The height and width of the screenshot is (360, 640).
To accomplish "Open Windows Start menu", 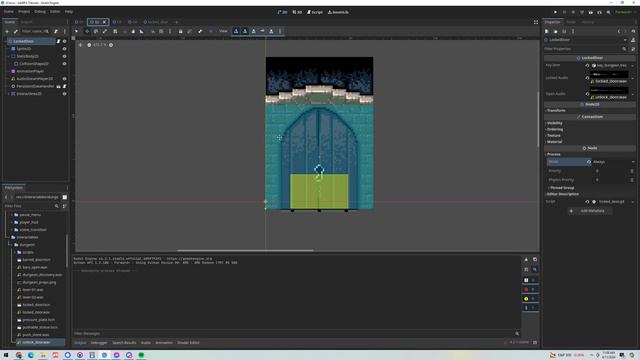I will pyautogui.click(x=6, y=355).
